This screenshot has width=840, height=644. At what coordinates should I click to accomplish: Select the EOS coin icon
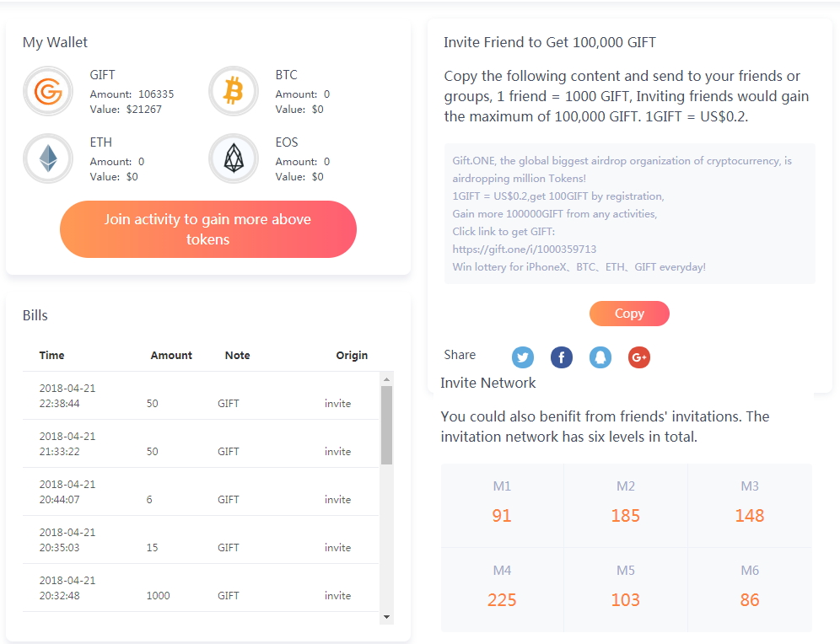pyautogui.click(x=234, y=159)
